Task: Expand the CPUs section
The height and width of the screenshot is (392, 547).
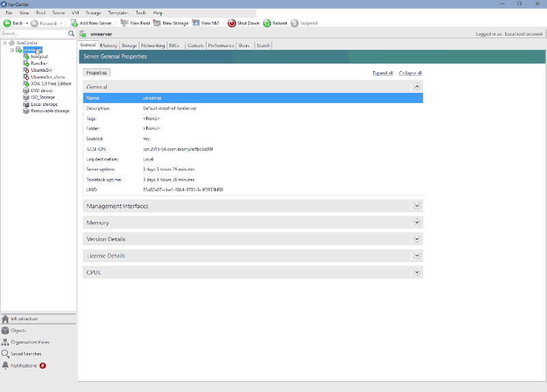Action: [417, 272]
